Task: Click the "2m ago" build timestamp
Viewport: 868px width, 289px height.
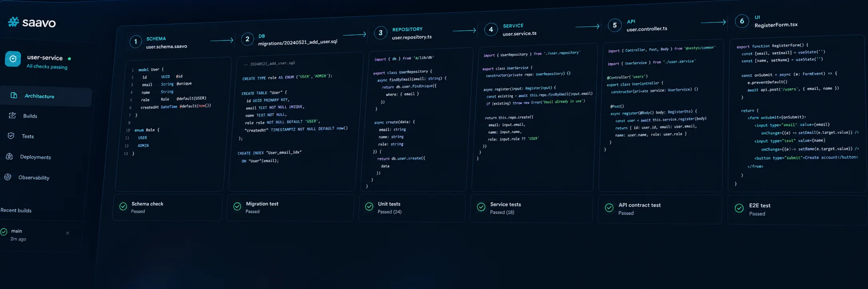Action: (x=18, y=239)
